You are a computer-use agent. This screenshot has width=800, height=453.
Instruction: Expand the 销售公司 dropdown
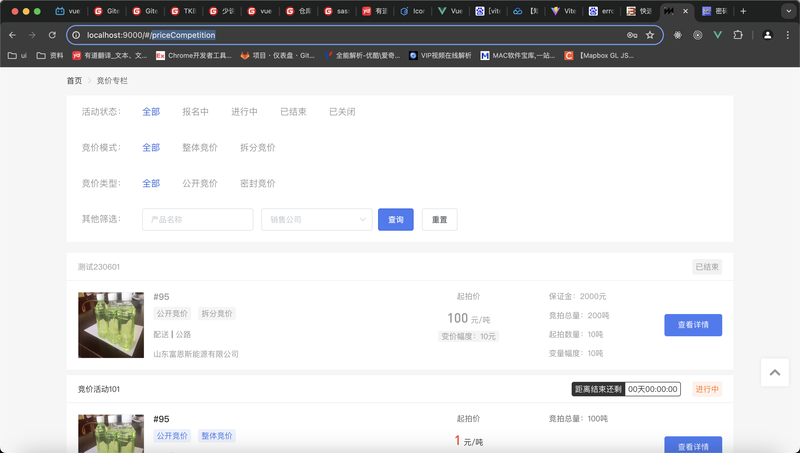click(x=316, y=219)
